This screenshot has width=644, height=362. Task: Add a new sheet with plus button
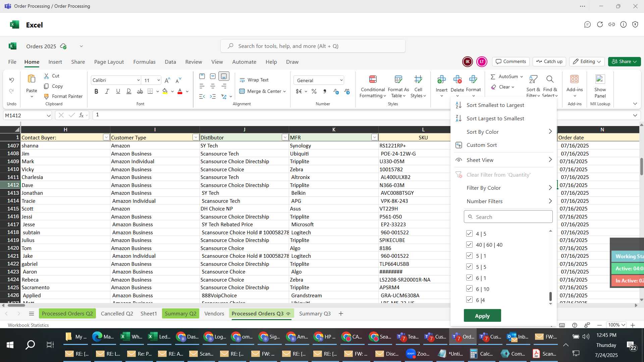click(x=341, y=314)
